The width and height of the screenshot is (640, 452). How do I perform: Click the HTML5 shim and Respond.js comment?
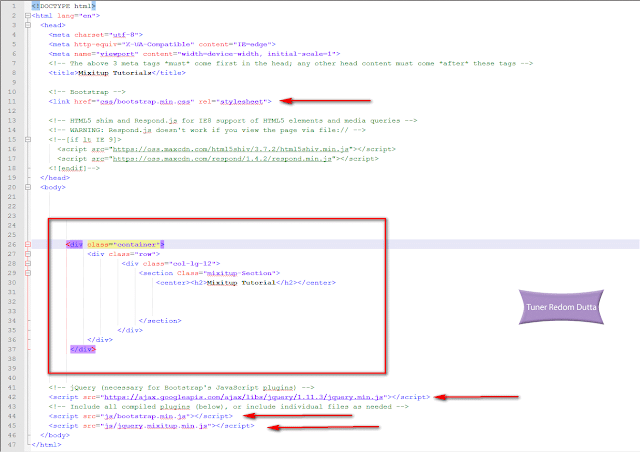click(233, 120)
